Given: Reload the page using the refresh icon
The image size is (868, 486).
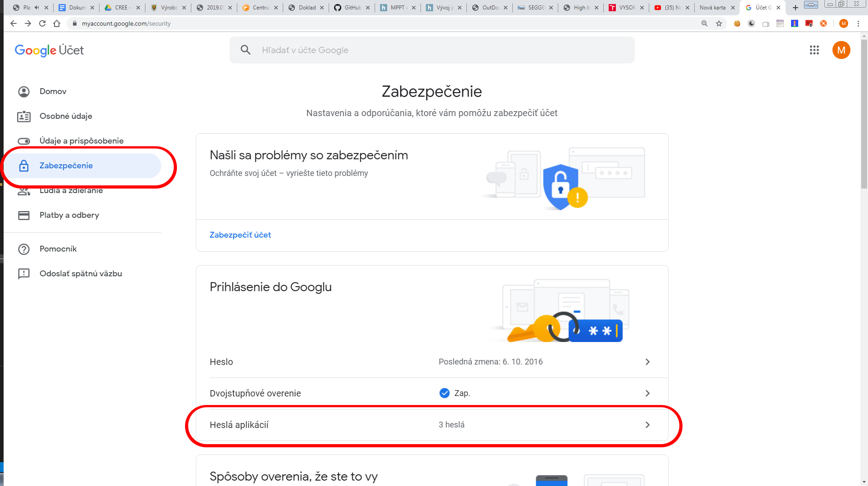Looking at the screenshot, I should tap(42, 23).
